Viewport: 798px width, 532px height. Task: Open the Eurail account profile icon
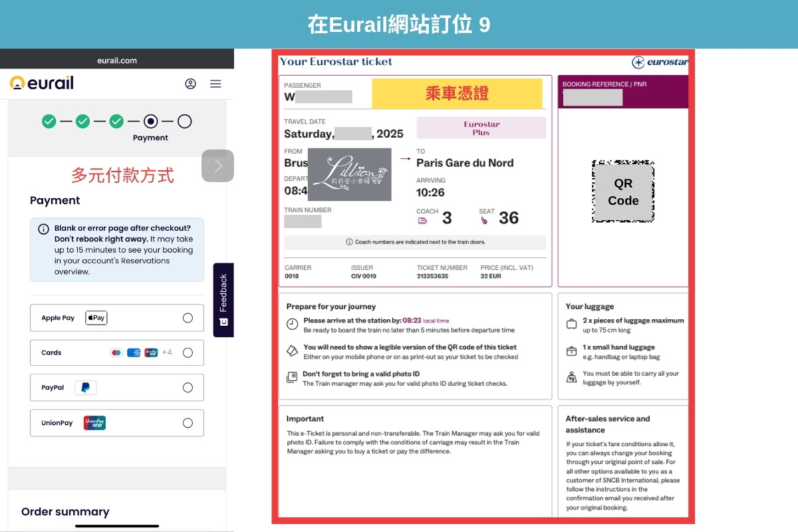coord(190,84)
